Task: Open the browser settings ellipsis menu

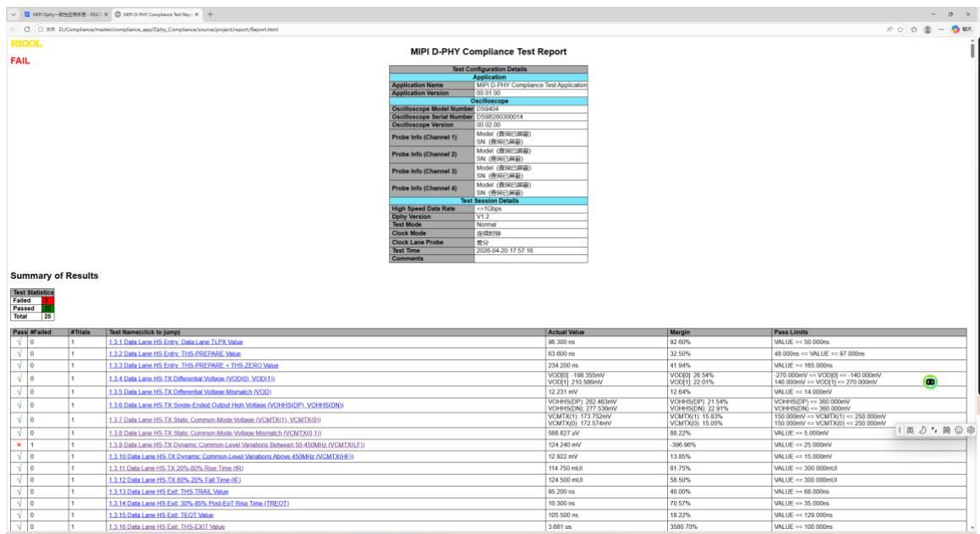Action: pyautogui.click(x=940, y=30)
